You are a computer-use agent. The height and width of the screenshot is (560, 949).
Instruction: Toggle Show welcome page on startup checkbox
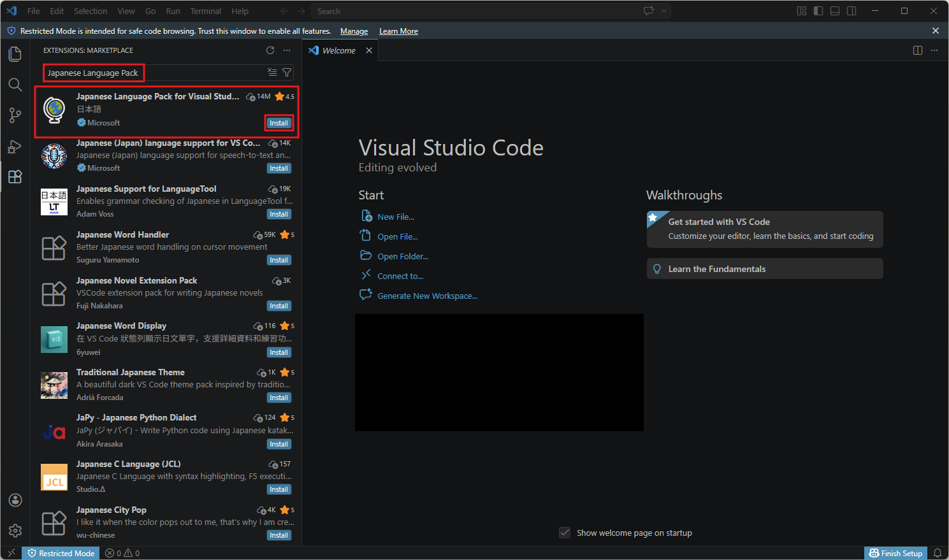tap(565, 533)
